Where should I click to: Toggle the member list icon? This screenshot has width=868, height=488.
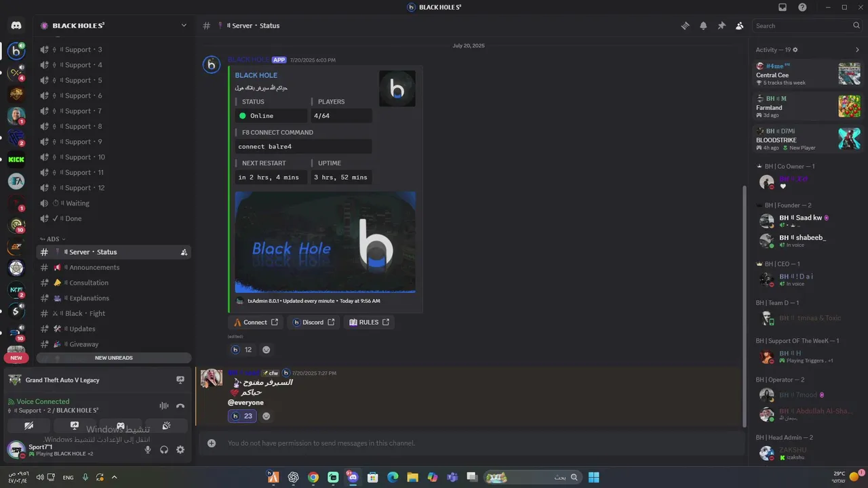coord(739,26)
